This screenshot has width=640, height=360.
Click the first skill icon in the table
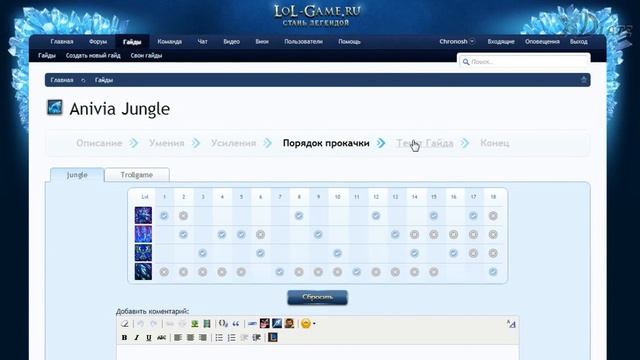(143, 215)
